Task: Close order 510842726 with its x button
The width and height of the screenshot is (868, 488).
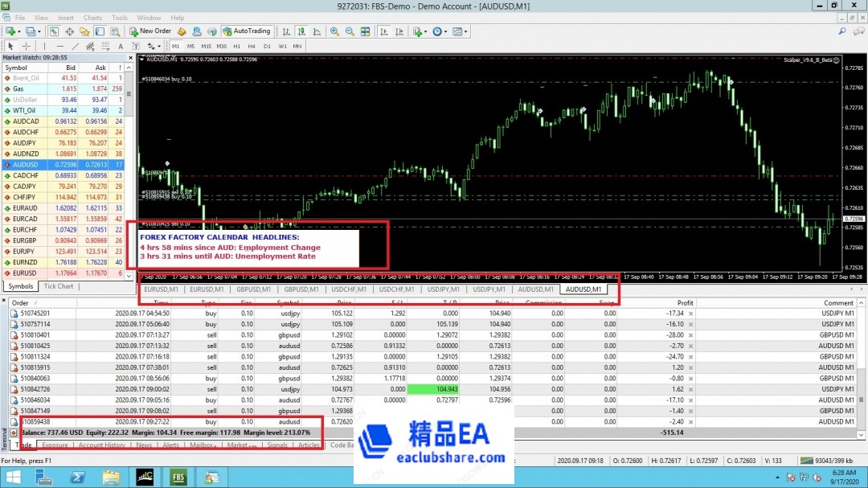Action: point(691,389)
